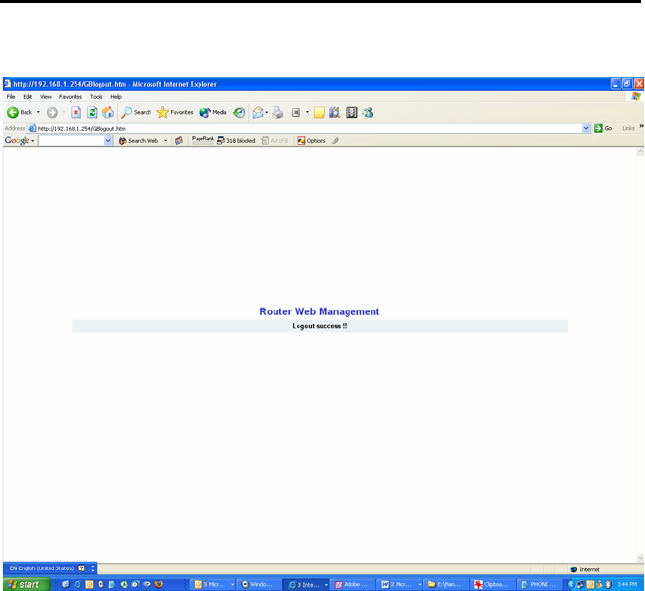Viewport: 645px width, 591px height.
Task: Click the Google toolbar Options button
Action: click(x=311, y=141)
